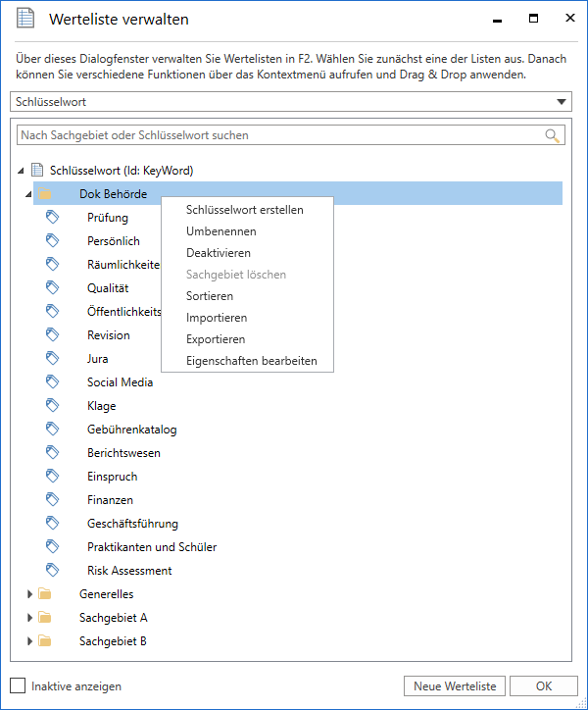Select Eigenschaften bearbeiten menu entry
Viewport: 588px width, 710px height.
click(x=251, y=361)
